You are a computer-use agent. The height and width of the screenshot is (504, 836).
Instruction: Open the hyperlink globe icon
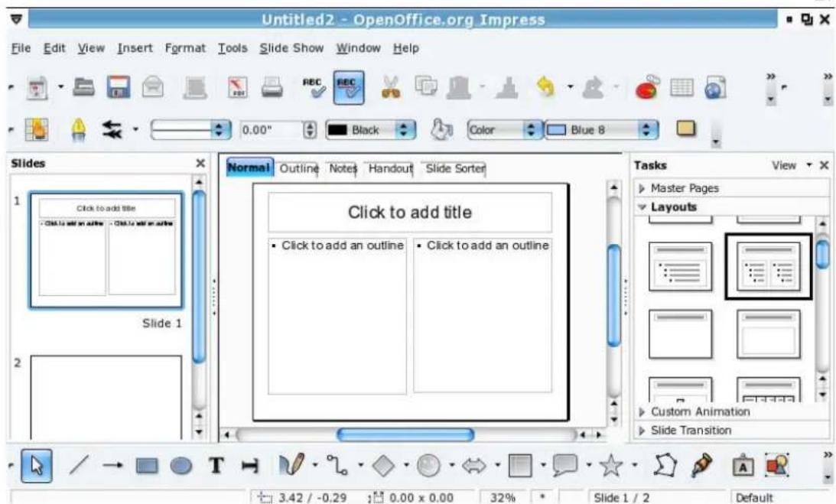tap(715, 87)
